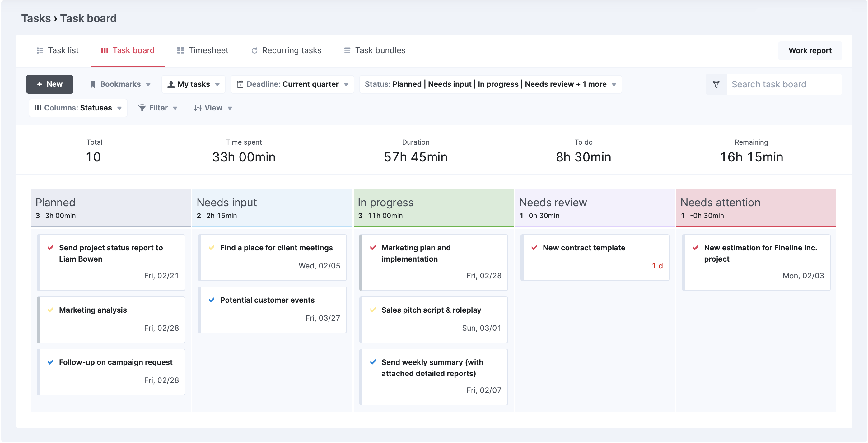Open the Timesheet tab
Screen dimensions: 868x443
click(203, 50)
